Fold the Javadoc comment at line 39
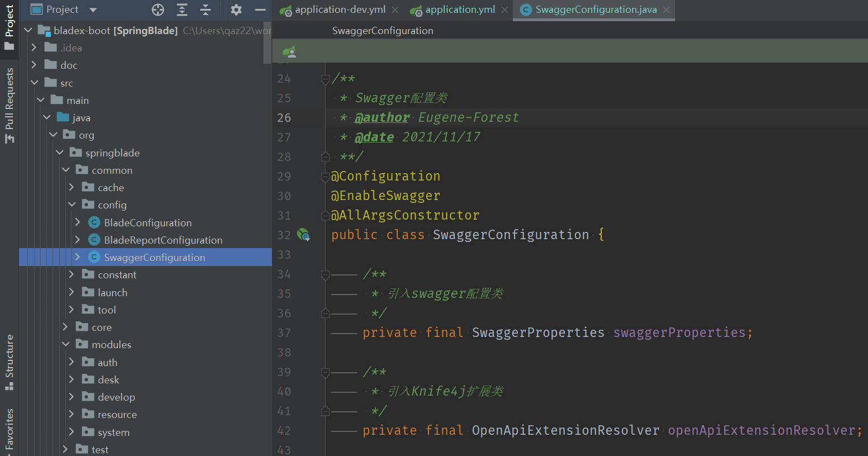This screenshot has width=868, height=456. (x=325, y=373)
